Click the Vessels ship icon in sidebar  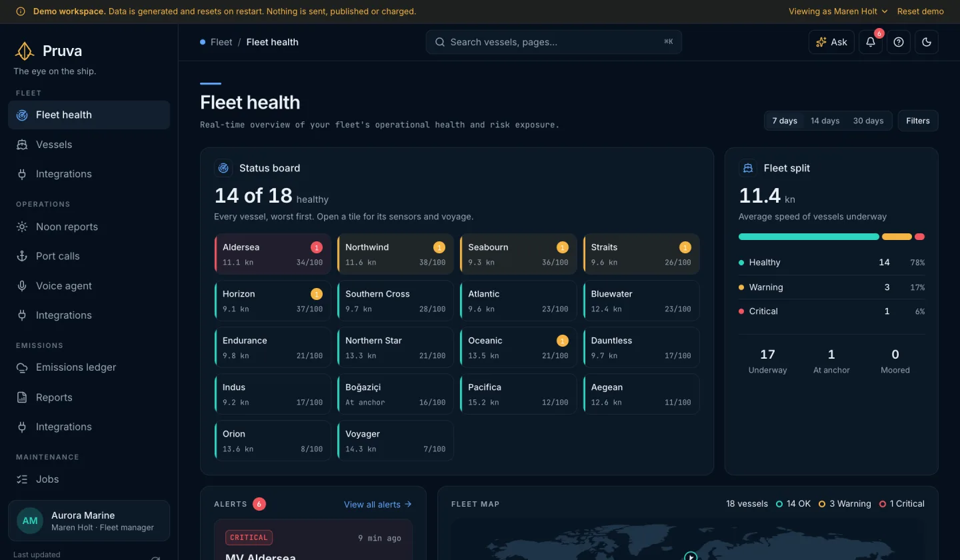click(x=22, y=145)
